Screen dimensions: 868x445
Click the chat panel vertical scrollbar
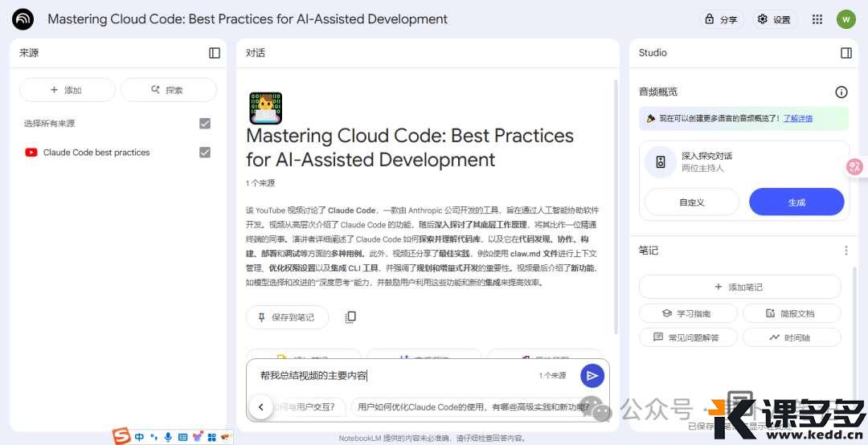pyautogui.click(x=615, y=207)
